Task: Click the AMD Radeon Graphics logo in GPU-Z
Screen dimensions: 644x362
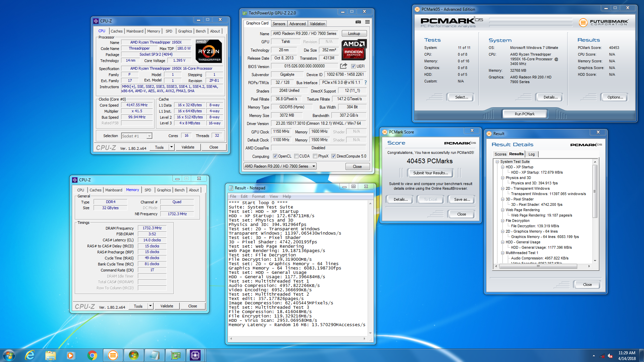Action: point(354,50)
